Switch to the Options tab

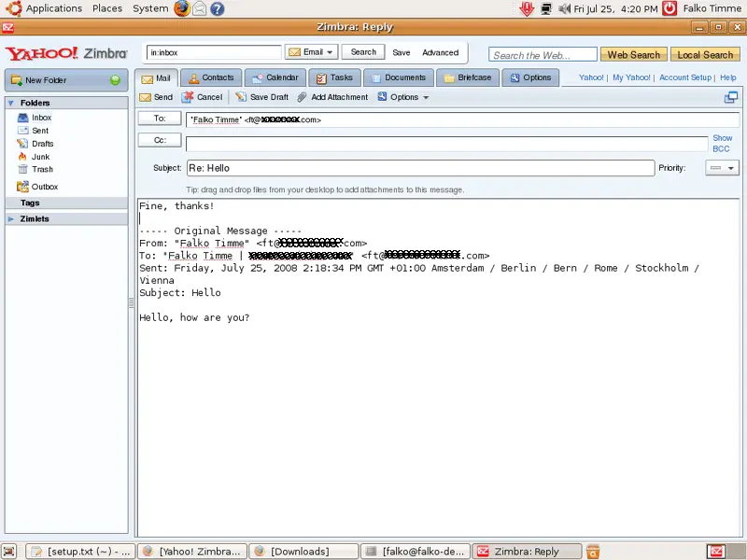530,77
